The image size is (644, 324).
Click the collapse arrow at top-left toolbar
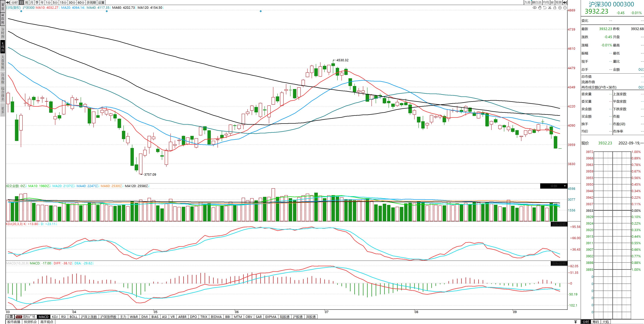coord(8,3)
